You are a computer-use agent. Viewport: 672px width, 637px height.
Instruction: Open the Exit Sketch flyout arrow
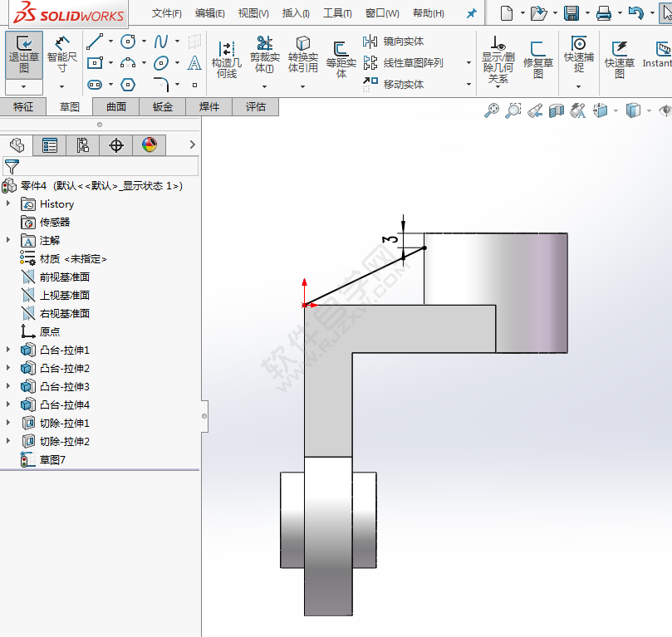pos(22,87)
